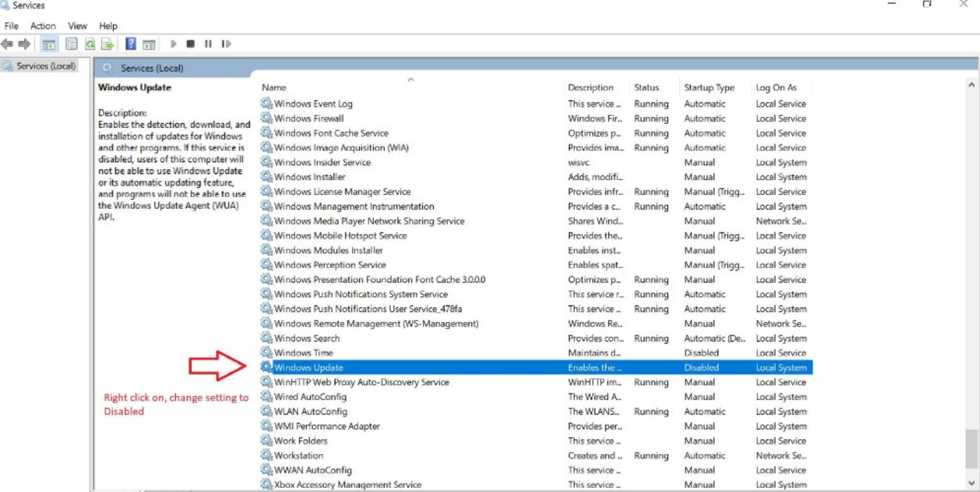This screenshot has width=980, height=492.
Task: Click the vertical scrollbar thumb
Action: point(971,450)
